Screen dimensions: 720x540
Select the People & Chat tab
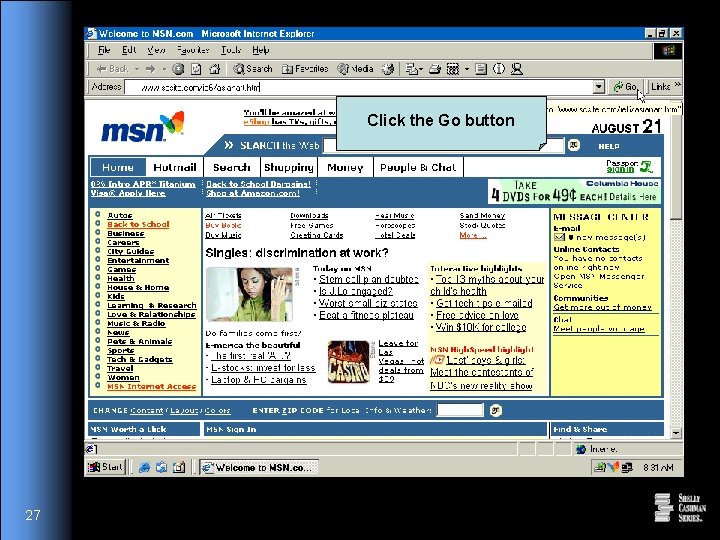click(x=418, y=168)
